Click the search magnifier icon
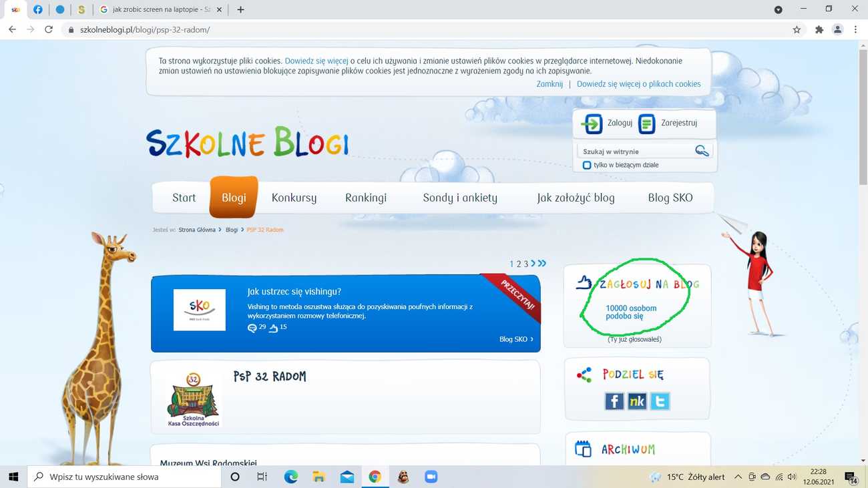The image size is (868, 488). 702,151
